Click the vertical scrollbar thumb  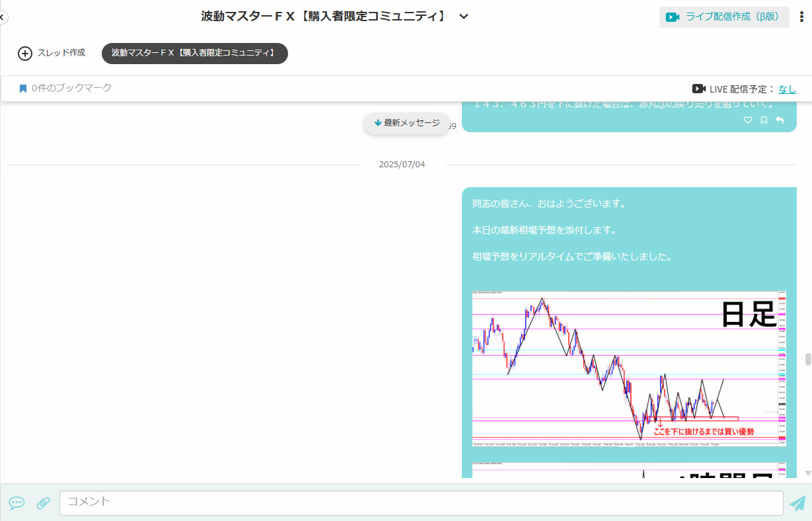coord(807,359)
